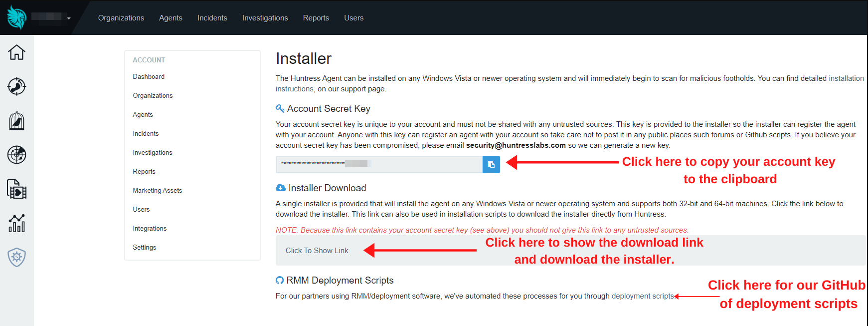Click the masked account secret key field
The height and width of the screenshot is (326, 868).
pos(379,164)
